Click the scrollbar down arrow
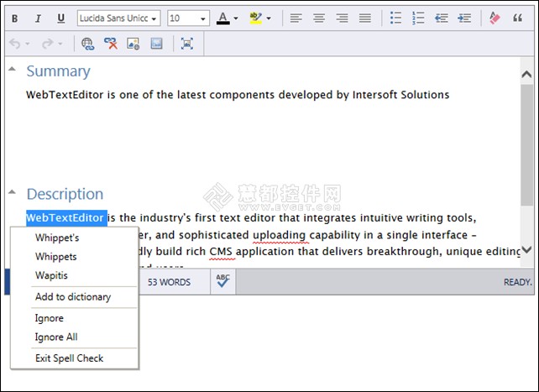The width and height of the screenshot is (539, 392). coord(526,249)
